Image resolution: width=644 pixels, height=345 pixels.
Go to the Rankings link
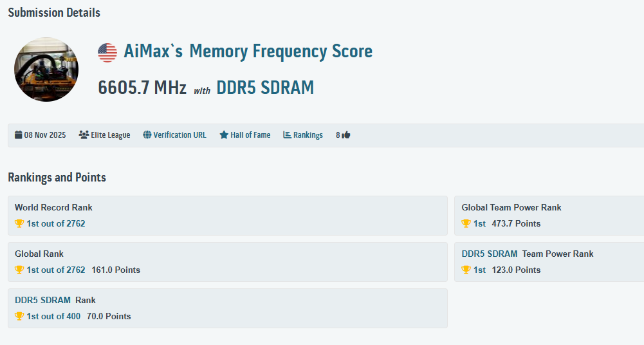(x=308, y=135)
